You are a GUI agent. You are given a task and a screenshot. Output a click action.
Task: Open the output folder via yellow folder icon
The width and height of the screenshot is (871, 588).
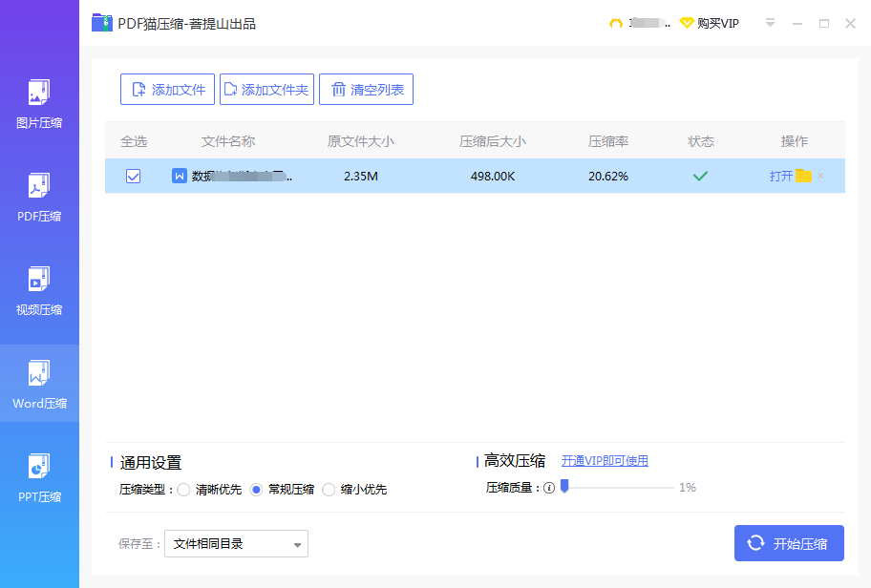pos(803,176)
